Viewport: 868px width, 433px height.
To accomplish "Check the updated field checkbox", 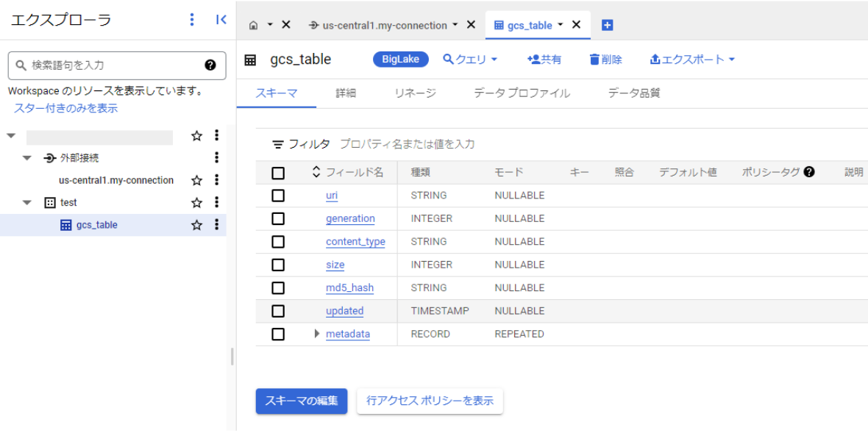I will pyautogui.click(x=279, y=312).
